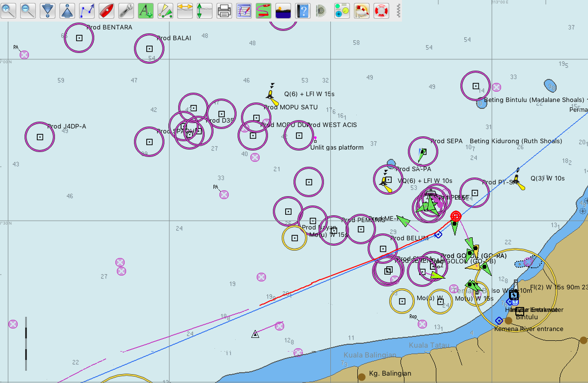This screenshot has width=588, height=383.
Task: Click the 'Kuala Balingian' label
Action: point(370,355)
